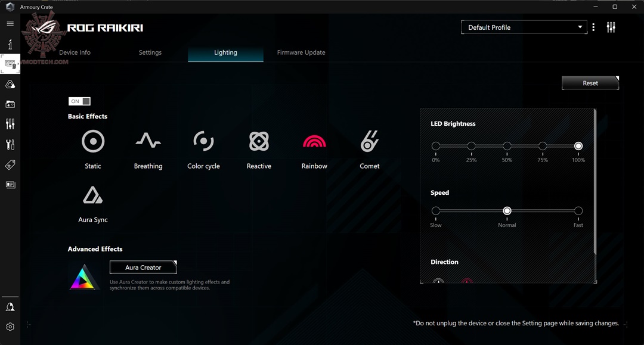Click the settings panel vertical scrollbar
This screenshot has width=644, height=345.
[595, 181]
